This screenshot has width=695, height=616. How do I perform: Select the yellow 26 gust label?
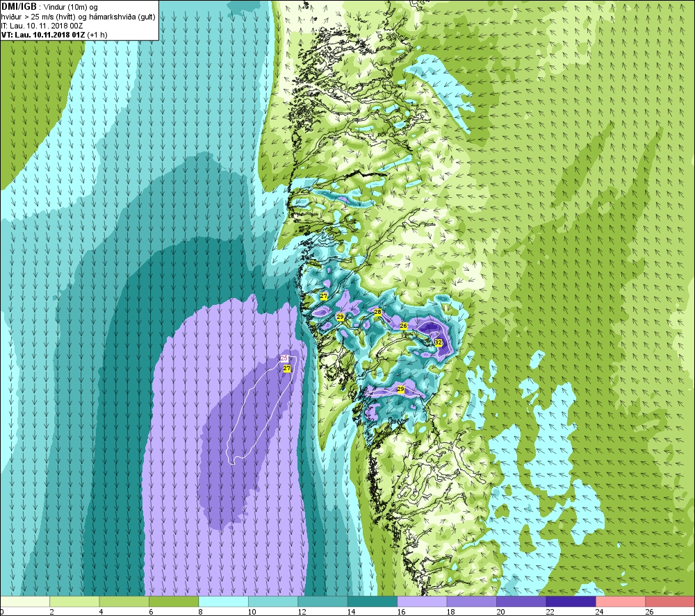pos(403,326)
